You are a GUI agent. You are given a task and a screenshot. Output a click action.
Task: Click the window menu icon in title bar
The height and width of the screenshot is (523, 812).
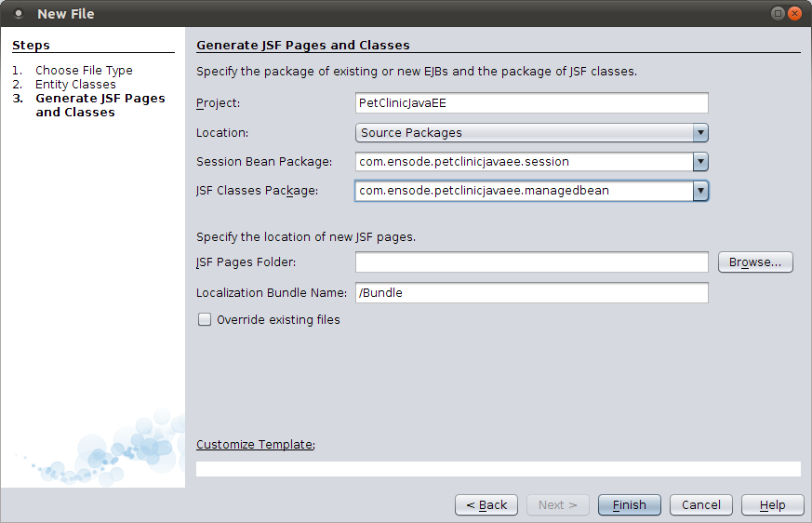19,14
